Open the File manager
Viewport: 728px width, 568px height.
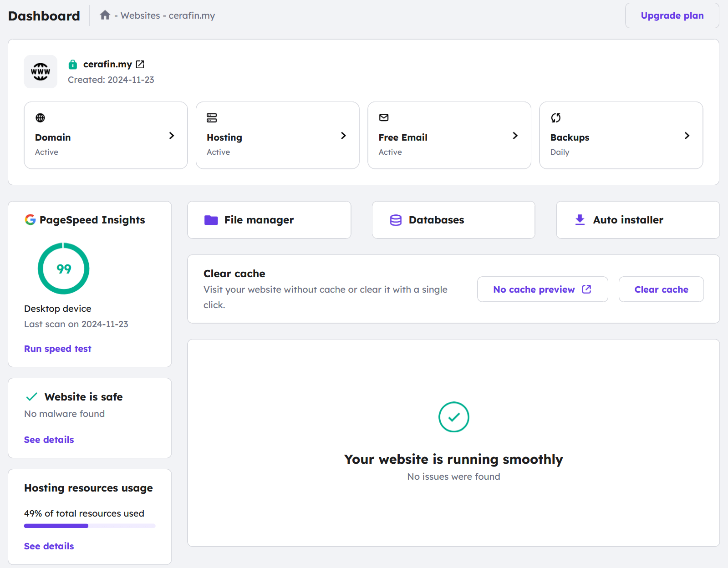pos(269,220)
